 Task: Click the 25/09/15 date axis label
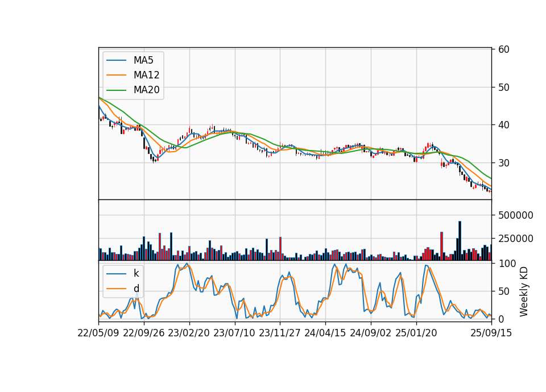click(x=491, y=333)
